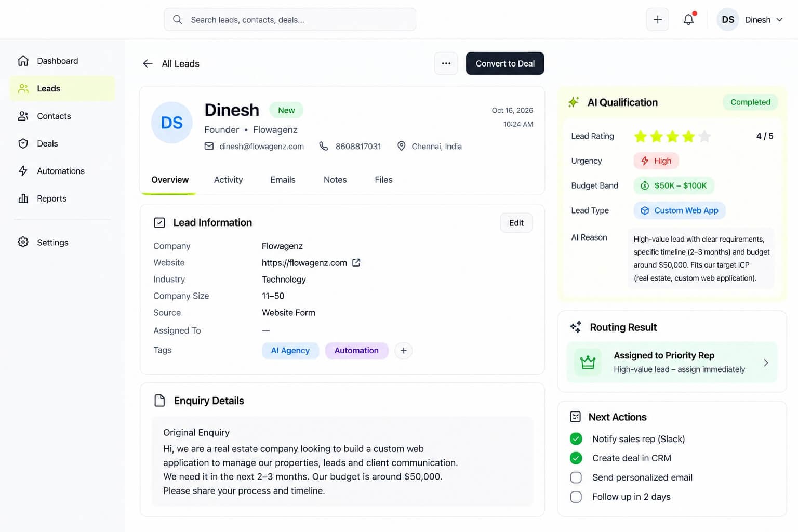This screenshot has height=532, width=798.
Task: Expand Assigned to Priority Rep chevron
Action: (x=766, y=363)
